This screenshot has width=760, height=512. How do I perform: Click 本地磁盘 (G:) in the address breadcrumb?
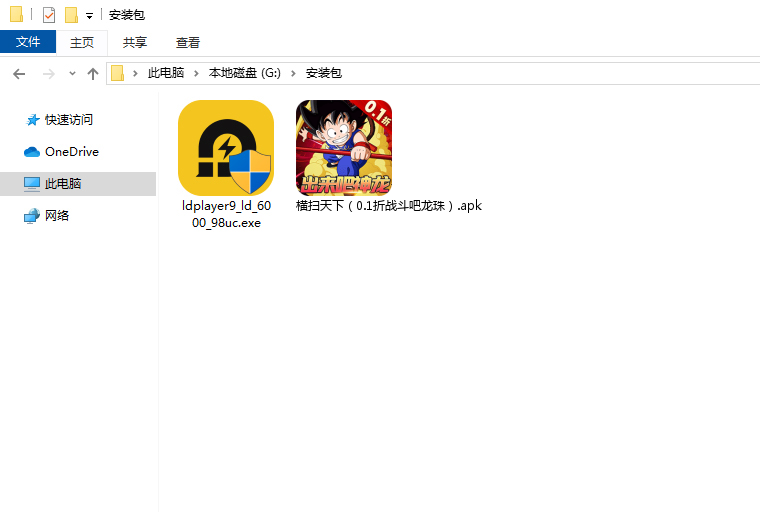(x=245, y=73)
